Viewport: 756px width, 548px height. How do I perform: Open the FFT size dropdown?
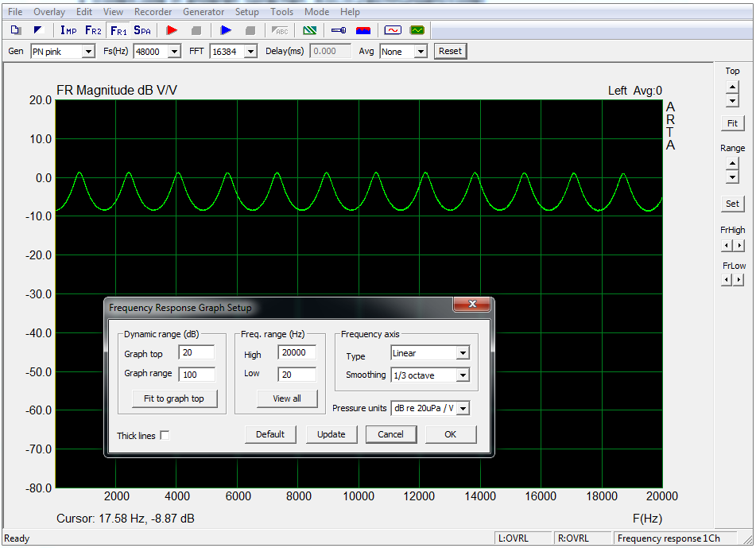click(250, 51)
